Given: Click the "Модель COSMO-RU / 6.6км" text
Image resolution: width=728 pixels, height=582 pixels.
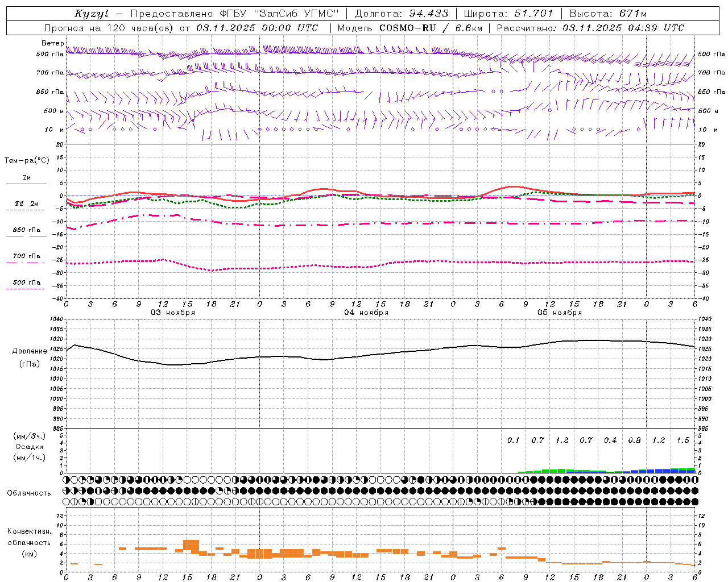Looking at the screenshot, I should coord(410,28).
